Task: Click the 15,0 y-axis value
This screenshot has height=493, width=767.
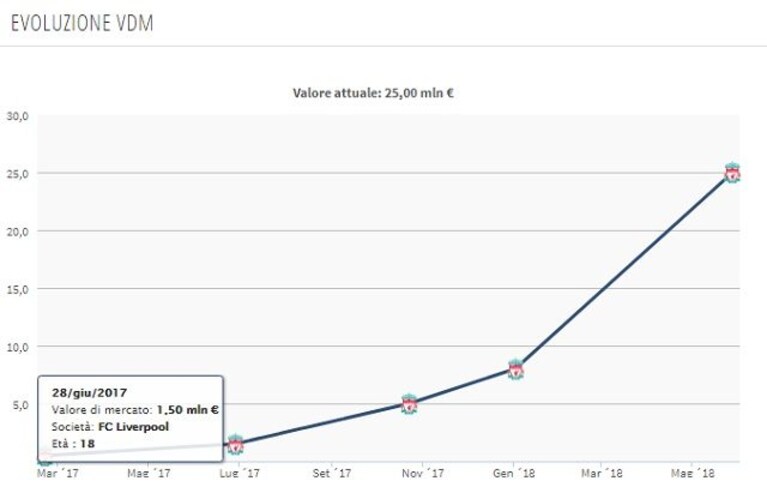Action: tap(18, 290)
